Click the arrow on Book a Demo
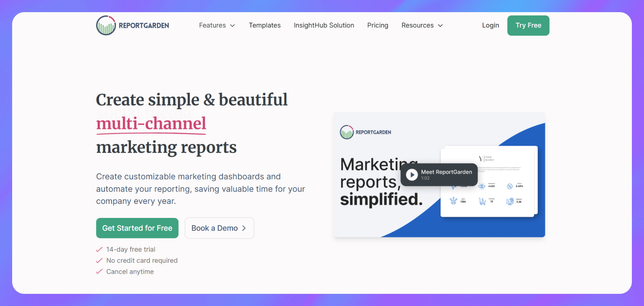 pyautogui.click(x=244, y=228)
